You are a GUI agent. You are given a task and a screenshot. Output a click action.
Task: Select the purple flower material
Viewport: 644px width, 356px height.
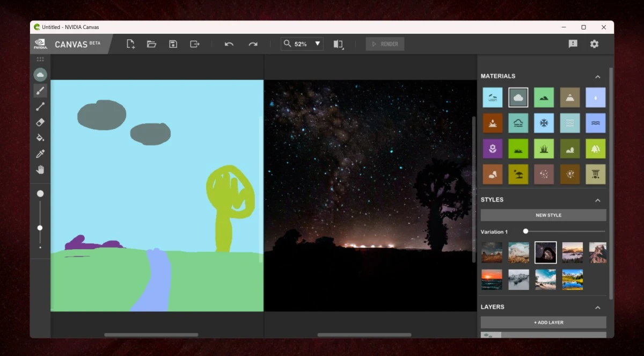(492, 149)
